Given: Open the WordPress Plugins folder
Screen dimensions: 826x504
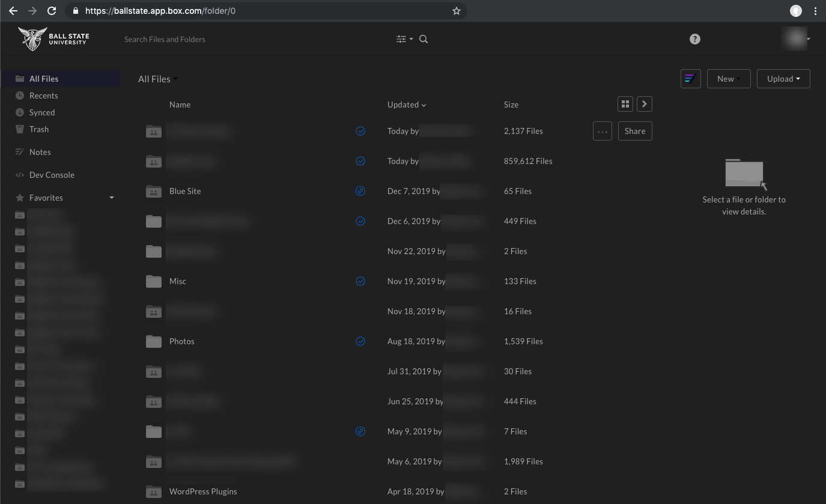Looking at the screenshot, I should (x=203, y=491).
